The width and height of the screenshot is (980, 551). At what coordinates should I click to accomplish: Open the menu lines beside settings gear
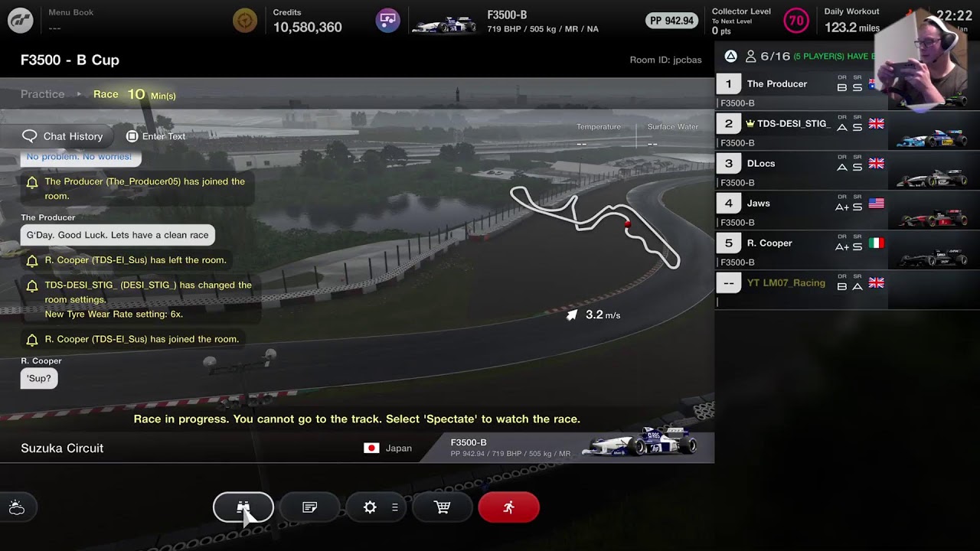(x=395, y=507)
